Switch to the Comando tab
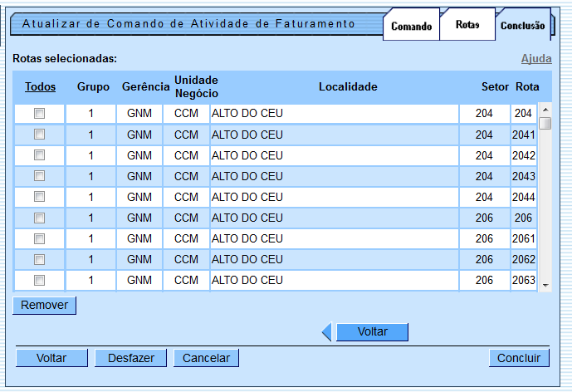Viewport: 572px width, 392px height. point(411,27)
